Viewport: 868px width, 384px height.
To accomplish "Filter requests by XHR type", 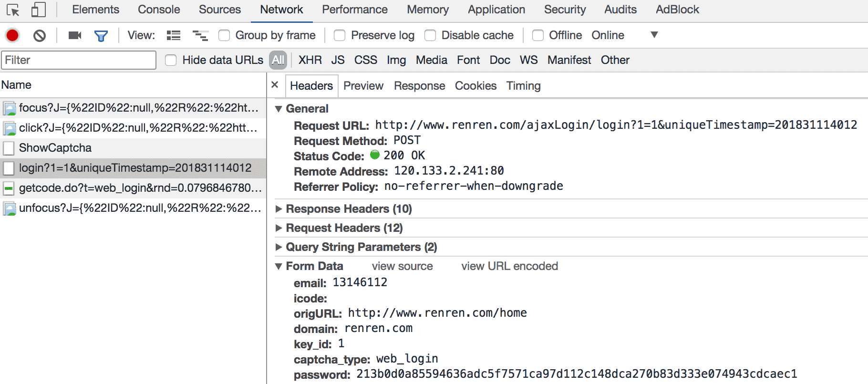I will pos(310,60).
